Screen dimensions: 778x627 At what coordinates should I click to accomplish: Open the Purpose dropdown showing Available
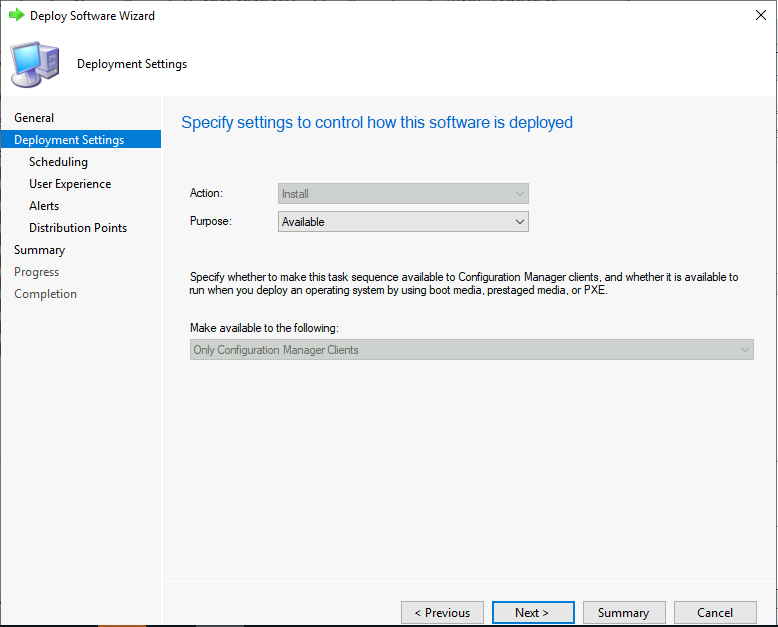(x=403, y=222)
